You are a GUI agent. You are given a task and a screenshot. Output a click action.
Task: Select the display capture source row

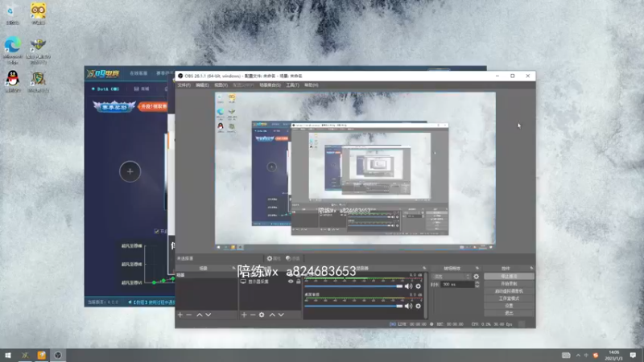click(x=270, y=282)
